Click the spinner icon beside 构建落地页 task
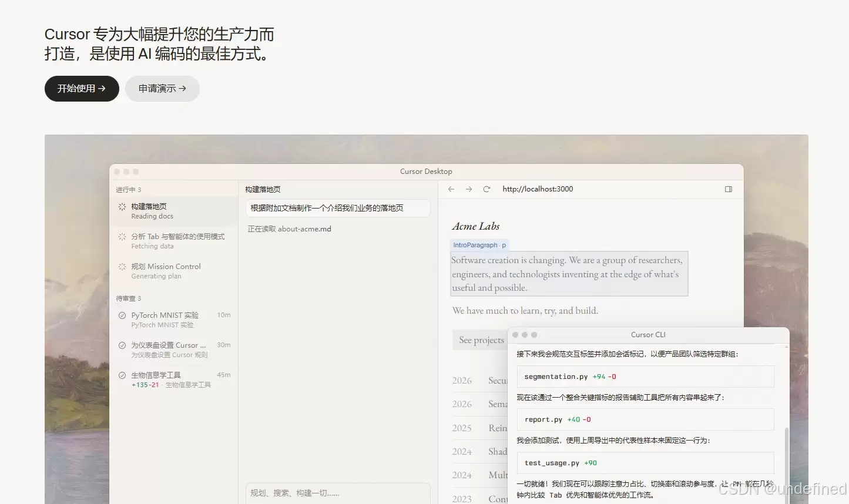Image resolution: width=849 pixels, height=504 pixels. [122, 207]
